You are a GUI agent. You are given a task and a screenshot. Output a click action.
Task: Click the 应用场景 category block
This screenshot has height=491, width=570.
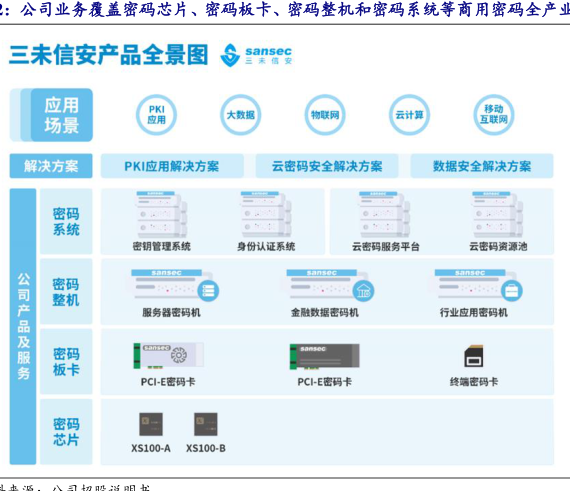pyautogui.click(x=51, y=115)
